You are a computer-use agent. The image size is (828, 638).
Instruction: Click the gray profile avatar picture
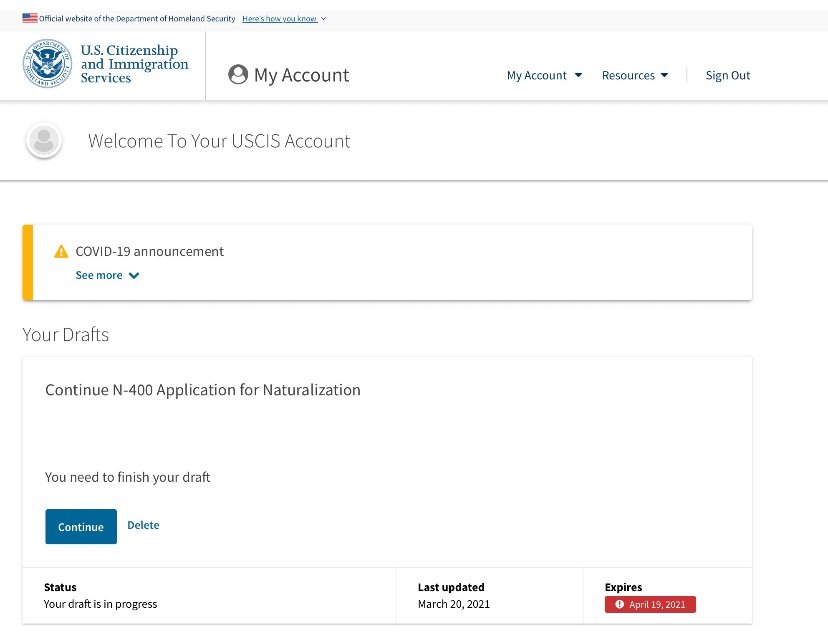pos(44,141)
